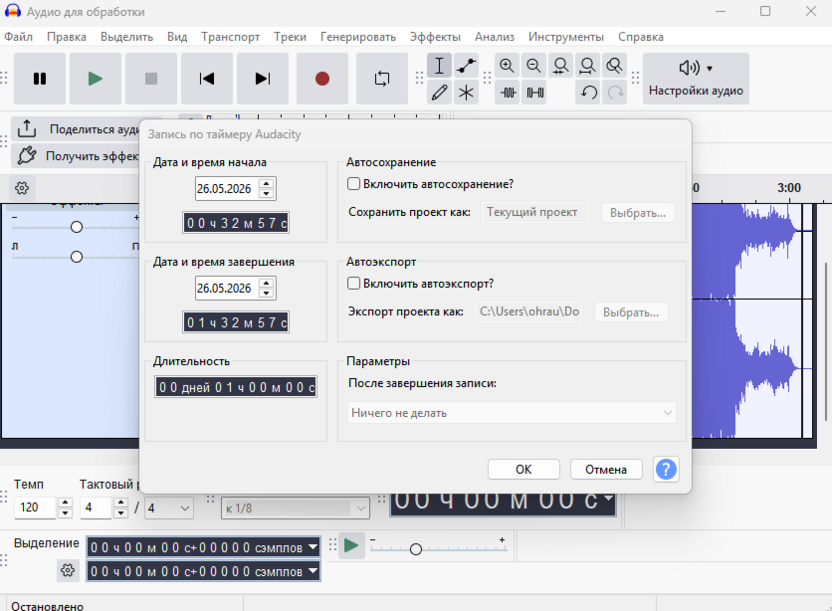Toggle the Loop button

pyautogui.click(x=382, y=78)
